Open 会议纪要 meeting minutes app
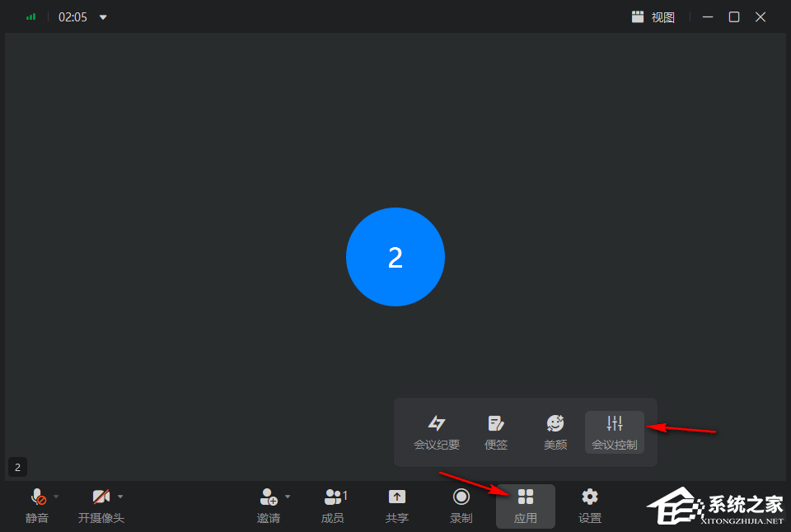This screenshot has width=791, height=532. [437, 432]
